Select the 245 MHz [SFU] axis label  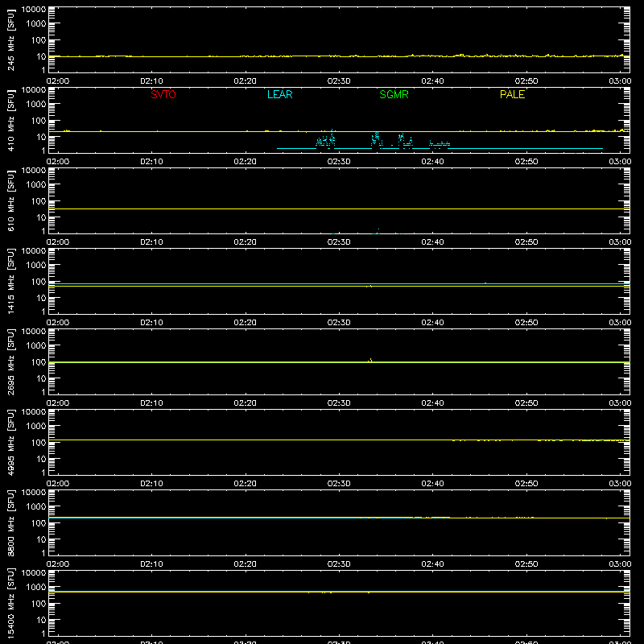pos(10,39)
